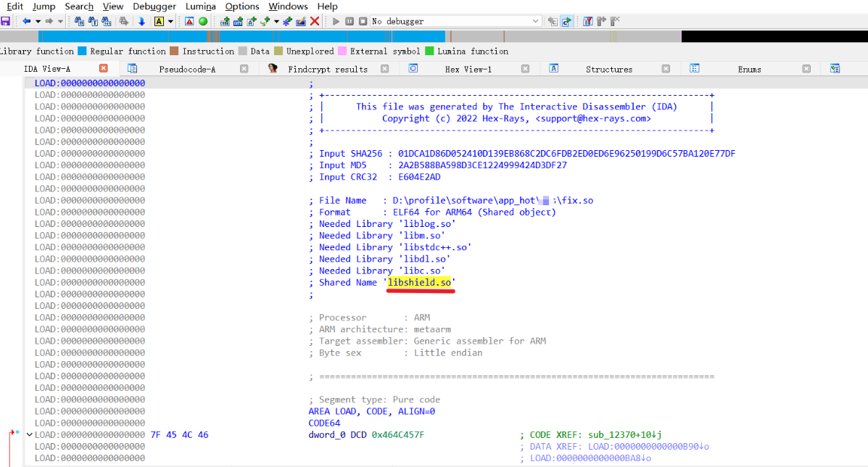Click the pencil edit icon
The width and height of the screenshot is (868, 467).
(x=301, y=21)
